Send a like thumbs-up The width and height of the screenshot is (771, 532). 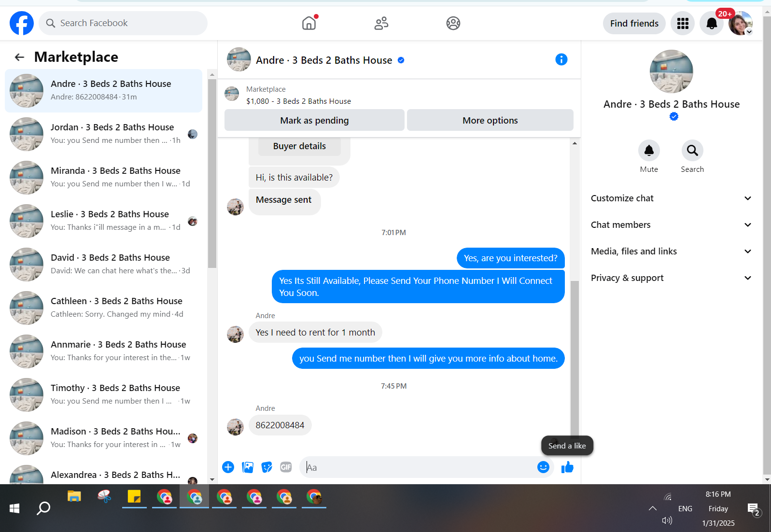pos(567,467)
